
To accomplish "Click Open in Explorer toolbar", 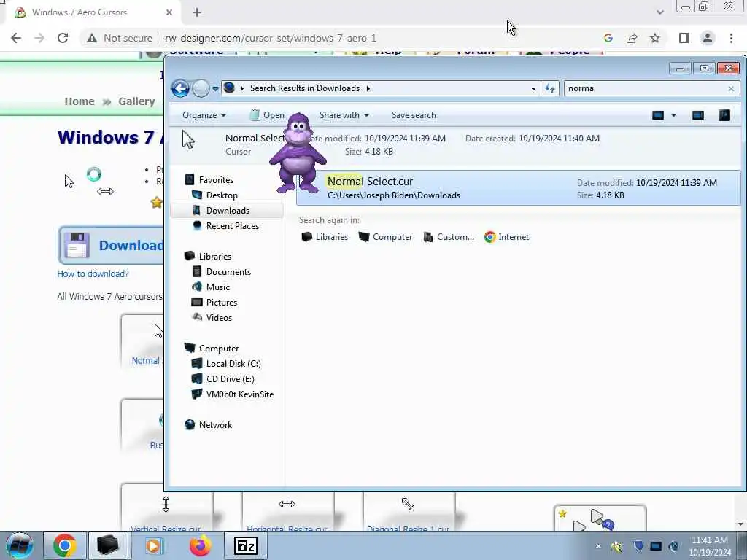I will click(268, 115).
